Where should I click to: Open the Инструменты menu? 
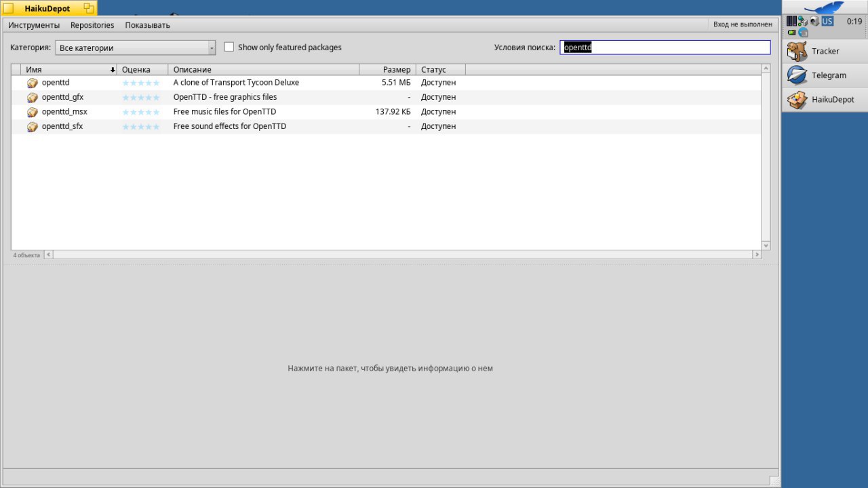(x=34, y=25)
